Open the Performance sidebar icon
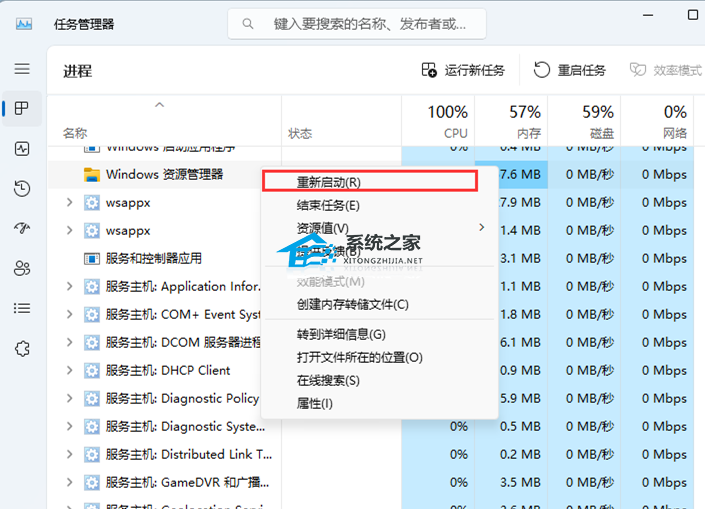The width and height of the screenshot is (705, 509). click(x=22, y=148)
